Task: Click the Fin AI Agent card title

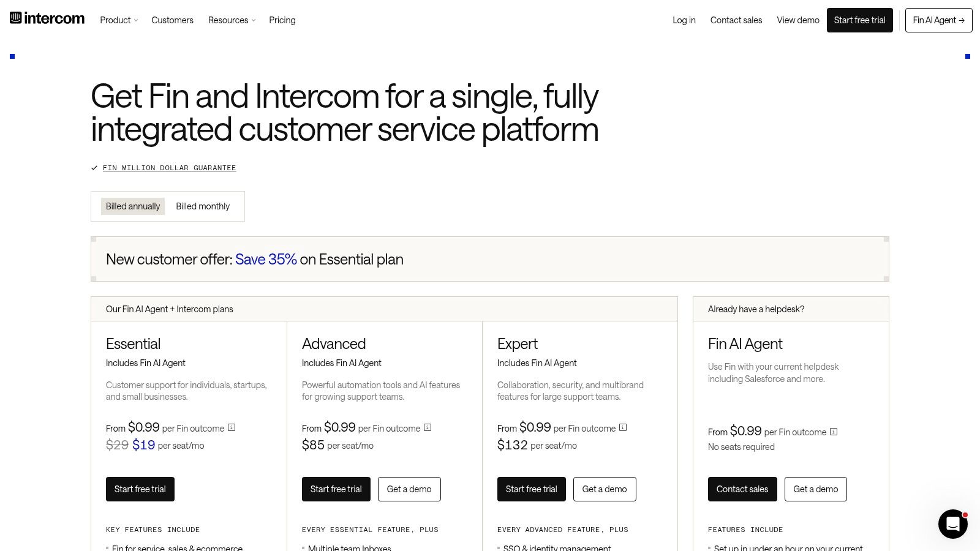Action: [x=745, y=344]
